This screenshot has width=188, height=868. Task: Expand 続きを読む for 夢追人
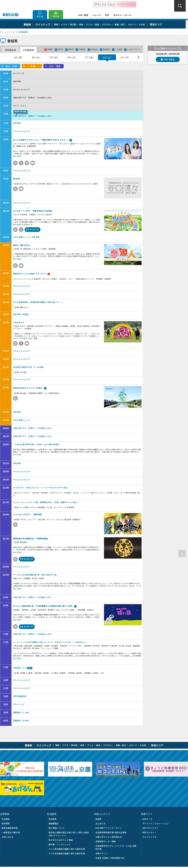pos(17,259)
